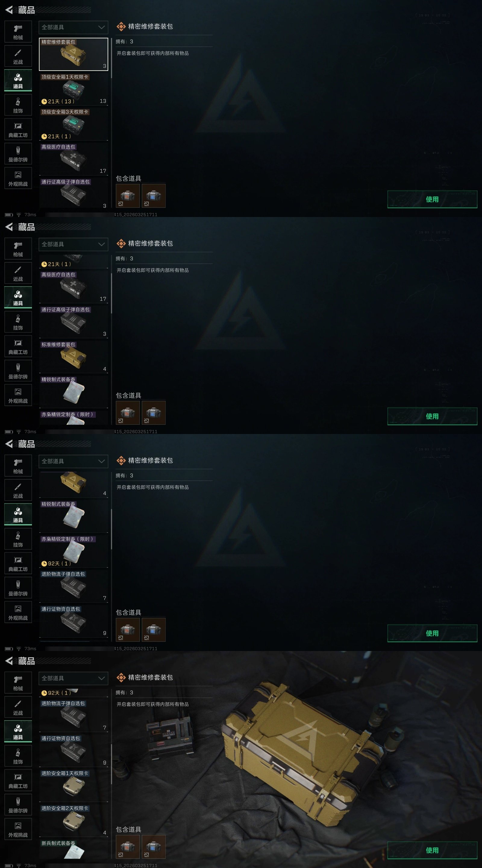Select the highlighted 精密维修套装包 list thumbnail

tap(74, 54)
